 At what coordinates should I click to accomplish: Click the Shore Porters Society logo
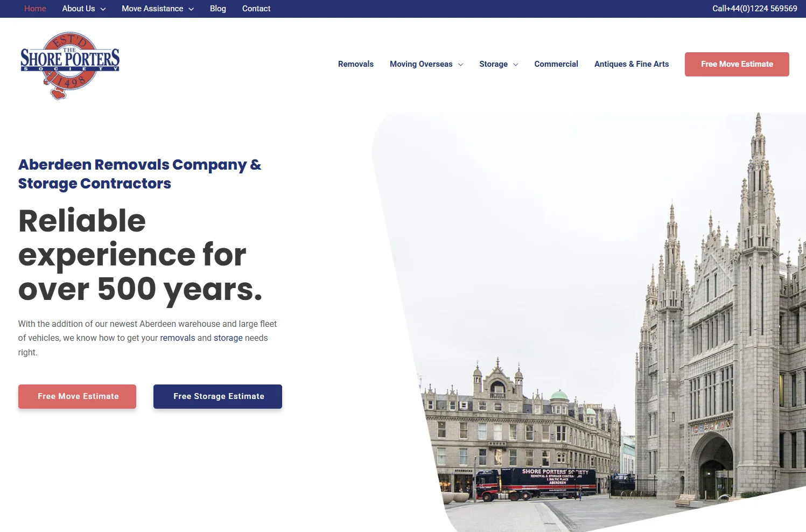point(69,65)
